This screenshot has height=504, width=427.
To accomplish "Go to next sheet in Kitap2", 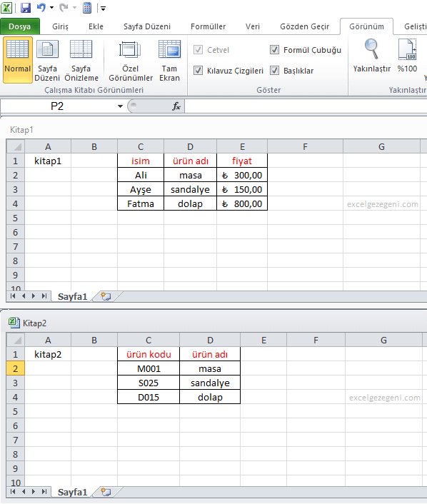I will pyautogui.click(x=34, y=491).
